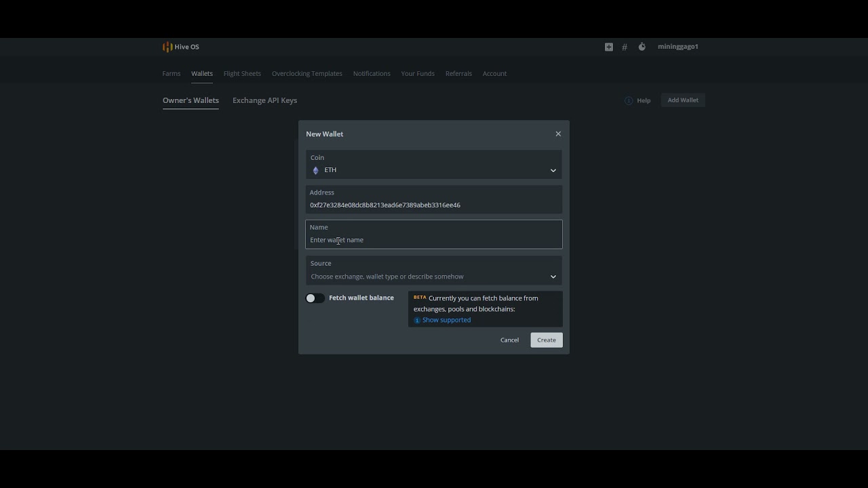Open the Farms tab

[x=172, y=73]
